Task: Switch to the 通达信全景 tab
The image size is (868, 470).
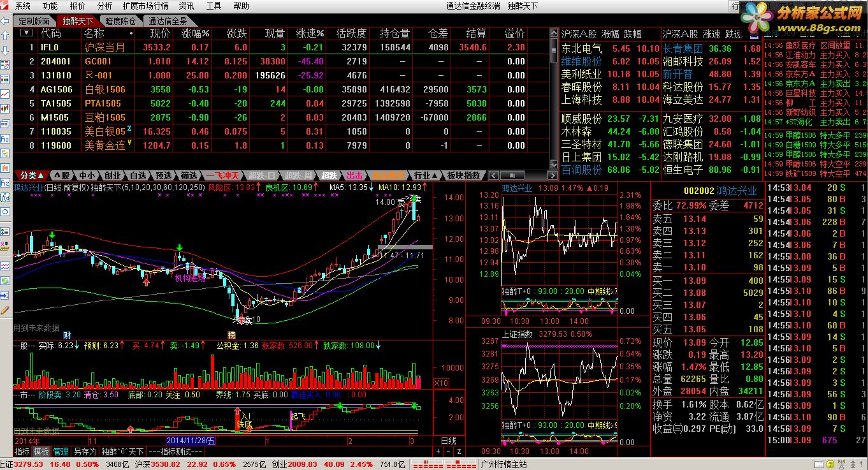Action: pyautogui.click(x=168, y=21)
